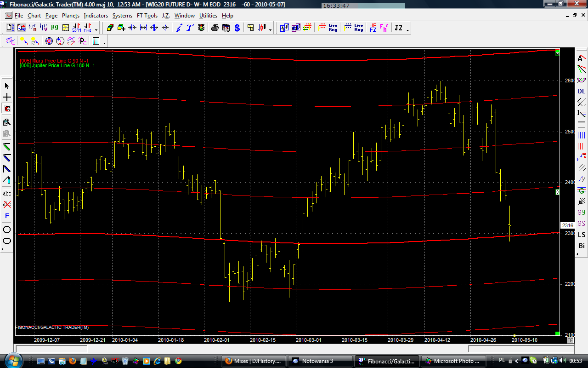Open the Planets menu
This screenshot has width=588, height=368.
point(71,16)
